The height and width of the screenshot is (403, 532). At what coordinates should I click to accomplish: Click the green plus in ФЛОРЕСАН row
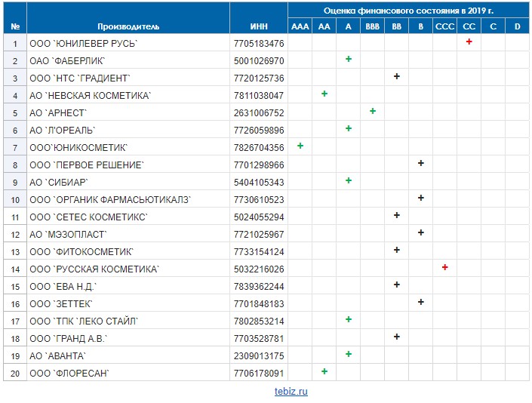324,371
